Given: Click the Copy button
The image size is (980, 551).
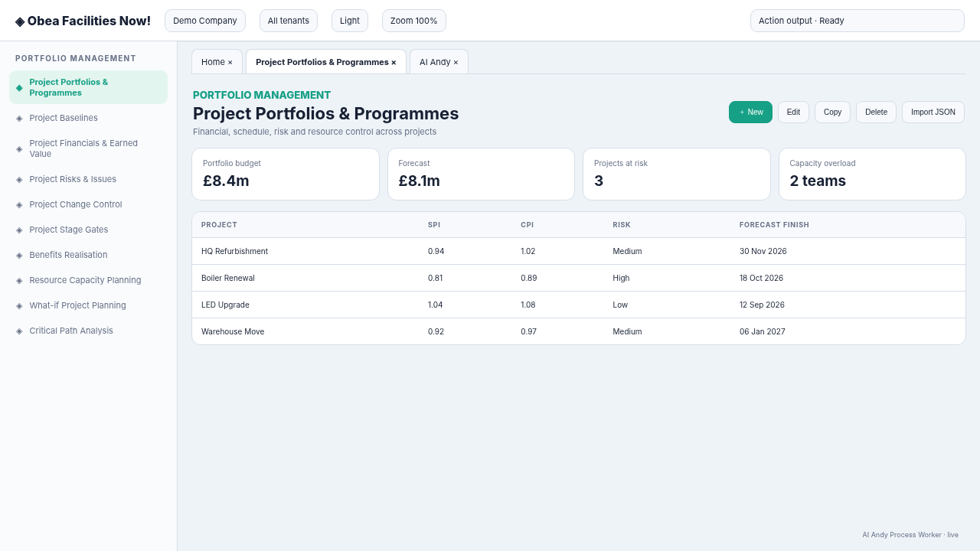Looking at the screenshot, I should 832,112.
